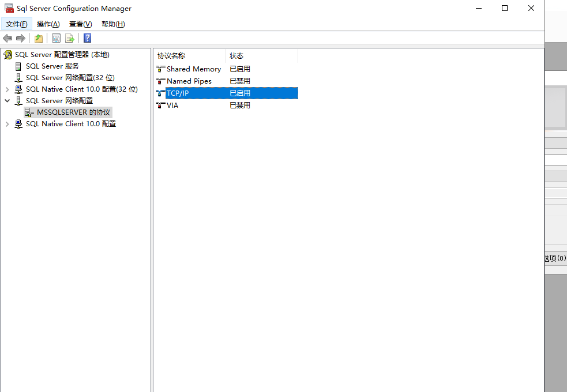Select the TCP/IP protocol name
Image resolution: width=567 pixels, height=392 pixels.
click(x=178, y=93)
